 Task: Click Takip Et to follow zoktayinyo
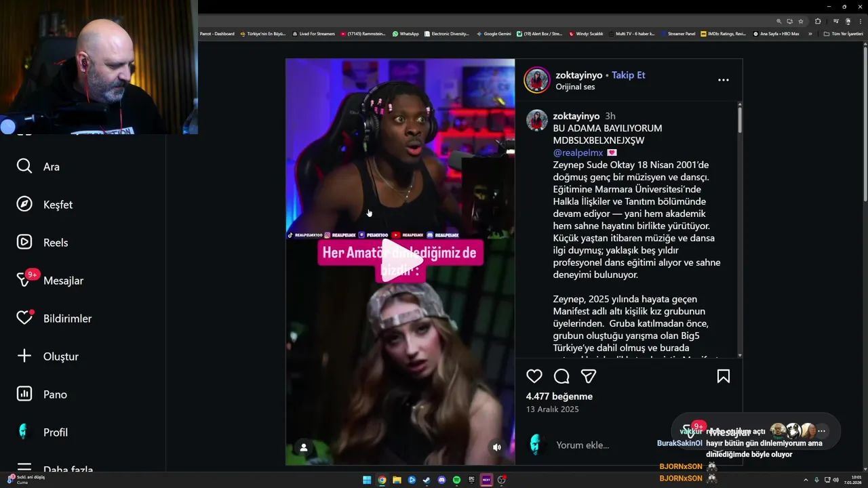tap(629, 75)
